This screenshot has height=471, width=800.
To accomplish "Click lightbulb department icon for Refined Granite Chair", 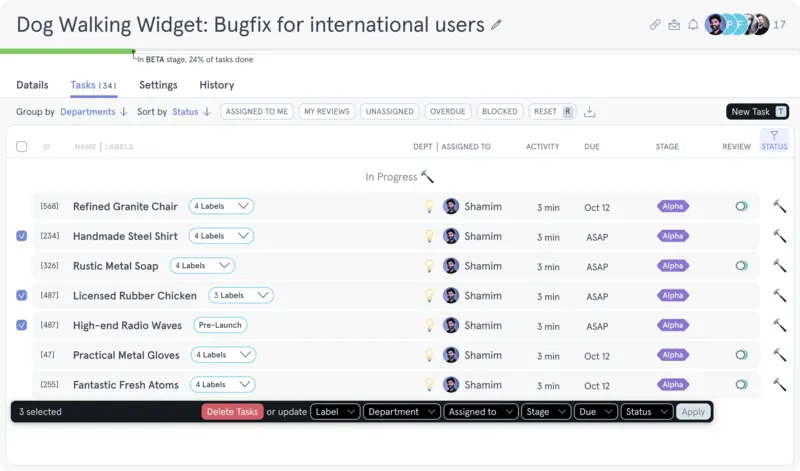I will point(430,206).
